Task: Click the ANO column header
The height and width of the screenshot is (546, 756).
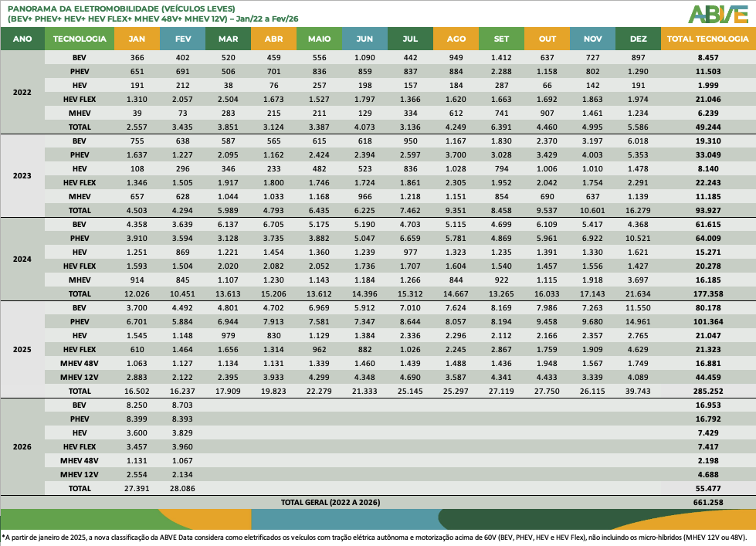Action: point(22,38)
